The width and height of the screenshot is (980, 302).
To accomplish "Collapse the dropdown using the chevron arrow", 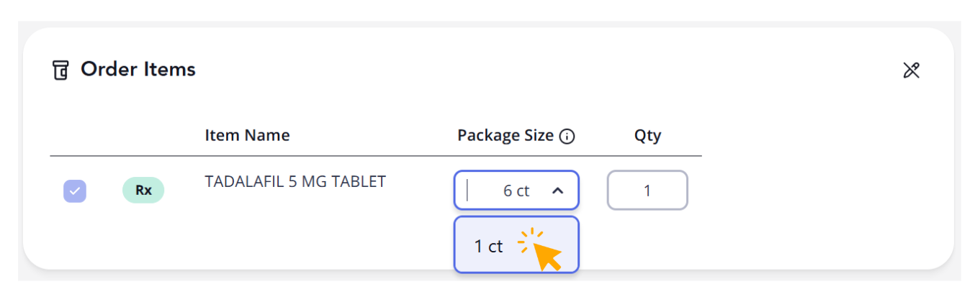I will tap(558, 191).
